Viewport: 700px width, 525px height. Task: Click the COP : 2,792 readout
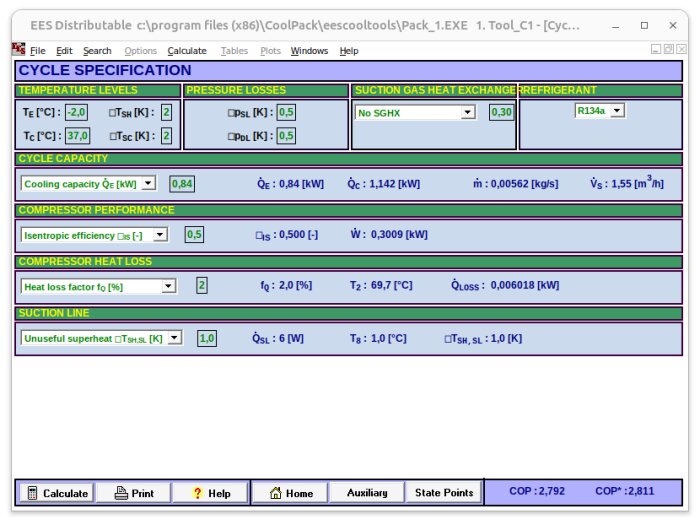tap(537, 491)
